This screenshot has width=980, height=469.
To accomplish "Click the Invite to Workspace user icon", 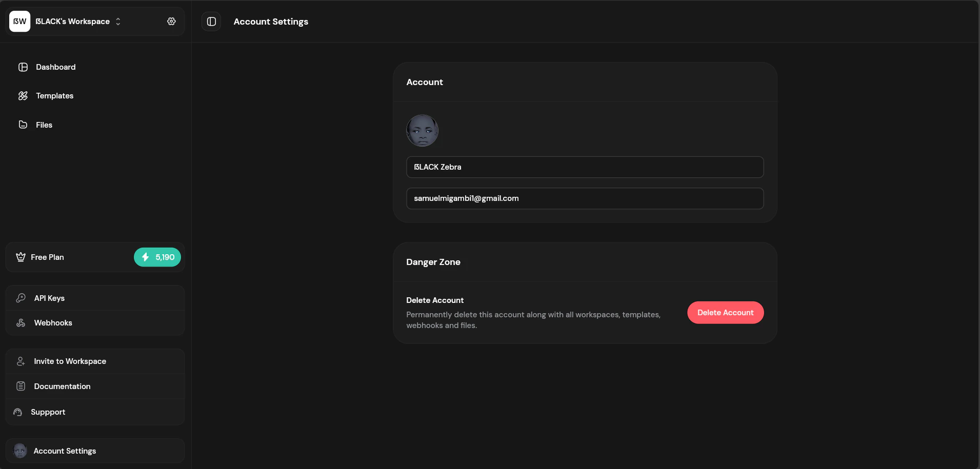I will (x=21, y=361).
